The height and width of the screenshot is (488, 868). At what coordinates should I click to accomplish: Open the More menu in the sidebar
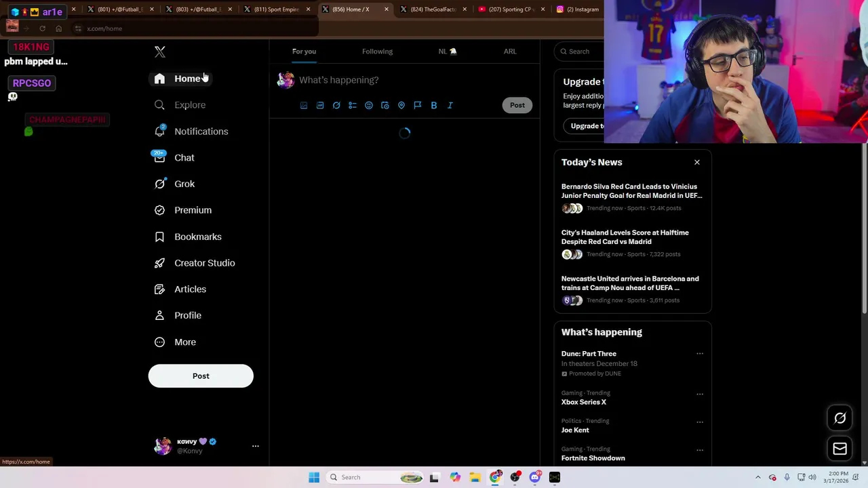tap(174, 342)
